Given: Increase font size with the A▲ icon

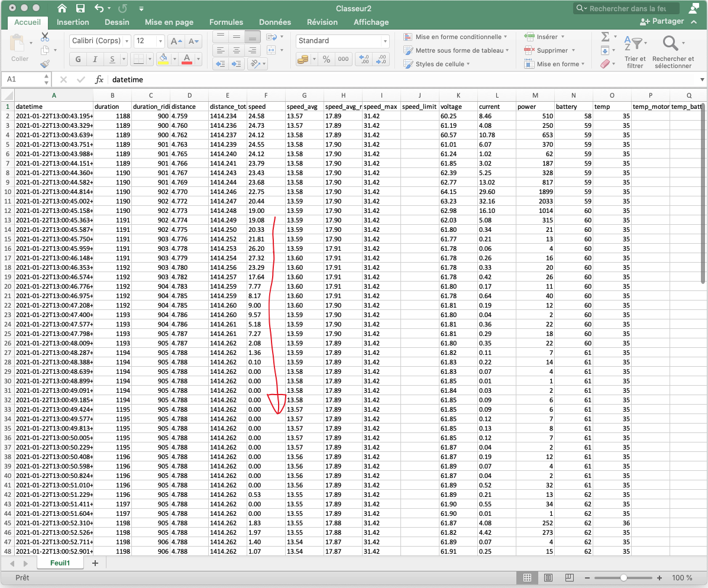Looking at the screenshot, I should 176,41.
